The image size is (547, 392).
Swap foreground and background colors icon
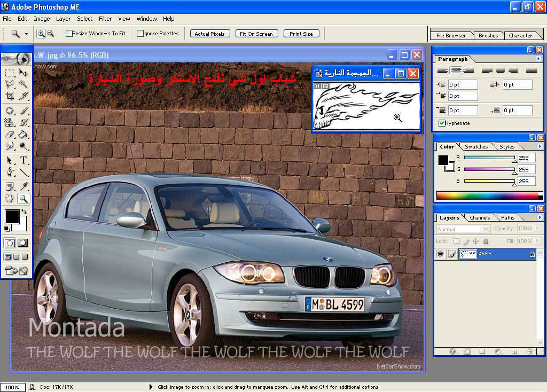click(x=24, y=211)
